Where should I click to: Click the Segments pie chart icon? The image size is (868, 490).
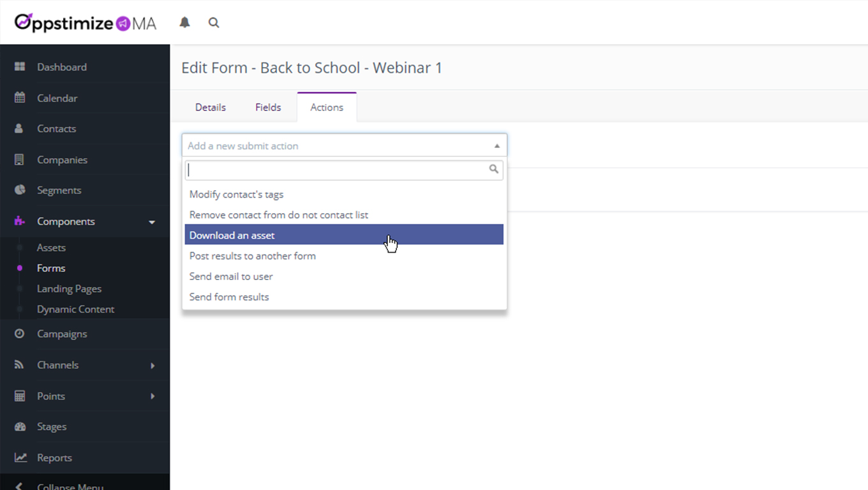(20, 190)
